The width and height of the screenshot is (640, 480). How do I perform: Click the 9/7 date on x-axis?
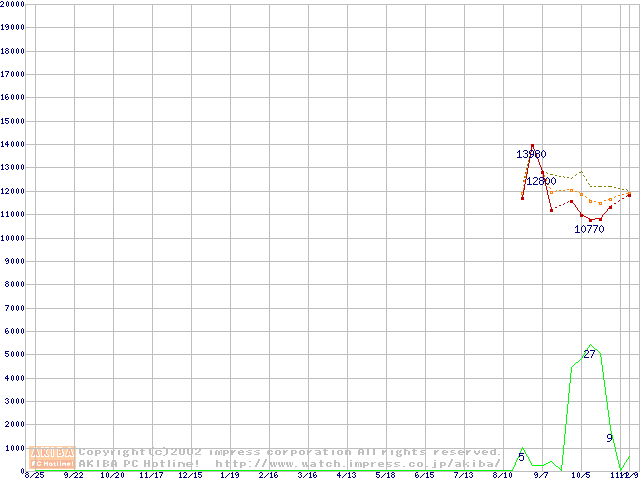(541, 476)
